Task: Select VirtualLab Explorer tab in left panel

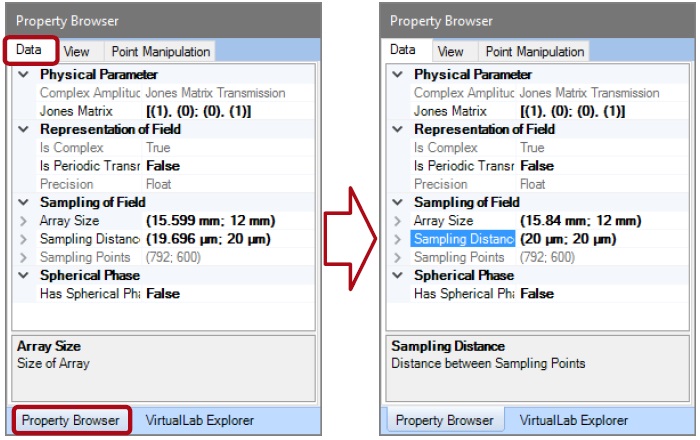Action: [200, 420]
